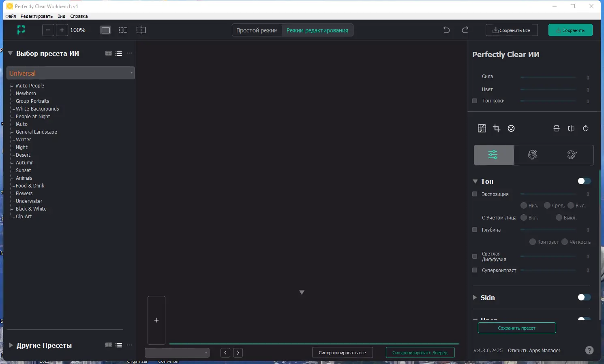
Task: Select the Вкл. face-aware radio button
Action: (x=524, y=217)
